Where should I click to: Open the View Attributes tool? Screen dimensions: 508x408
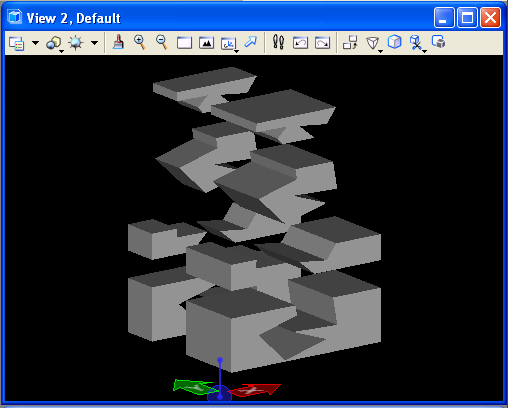tap(17, 43)
